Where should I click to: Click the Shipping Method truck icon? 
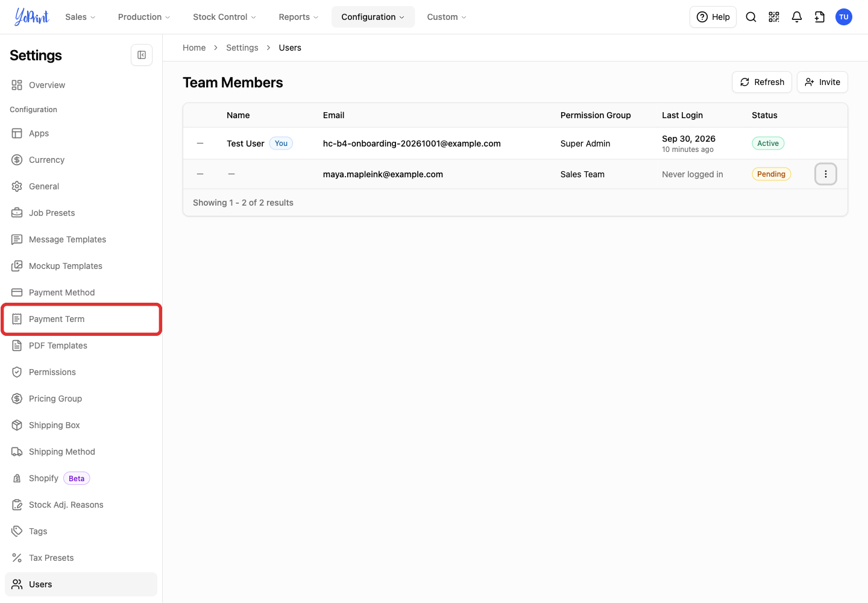17,452
